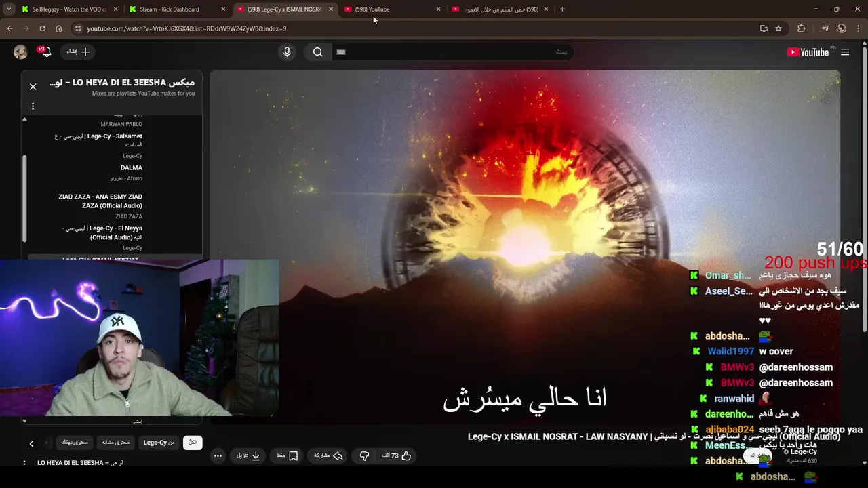868x488 pixels.
Task: Open the media control icon in the toolbar
Action: click(825, 28)
